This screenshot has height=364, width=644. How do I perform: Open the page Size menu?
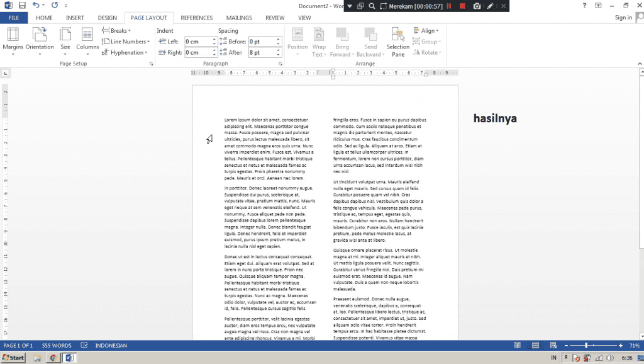point(65,39)
